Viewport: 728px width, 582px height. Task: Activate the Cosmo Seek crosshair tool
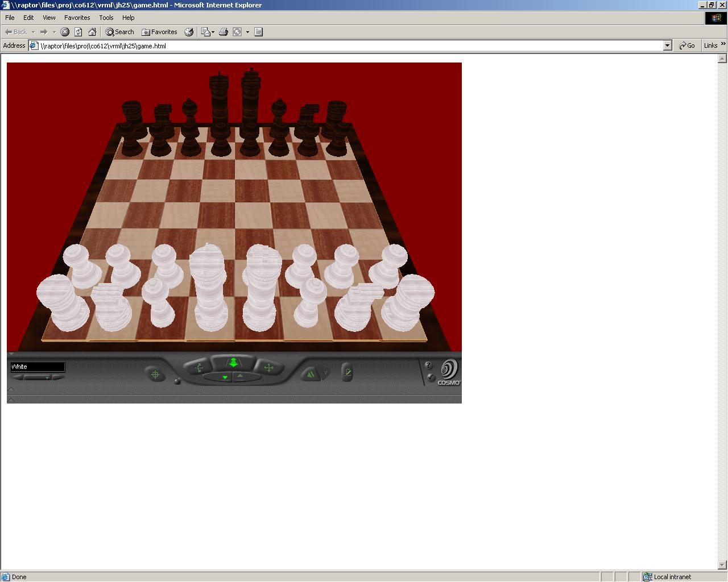coord(155,374)
